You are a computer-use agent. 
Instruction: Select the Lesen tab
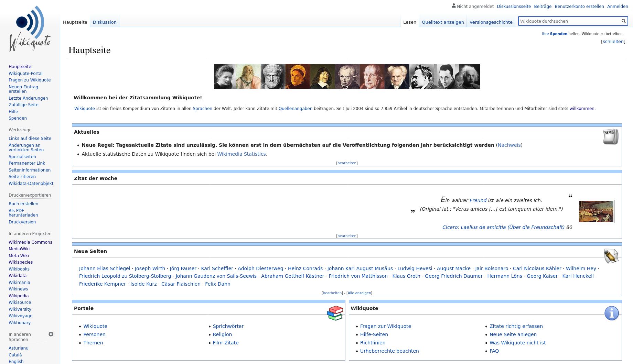click(410, 22)
